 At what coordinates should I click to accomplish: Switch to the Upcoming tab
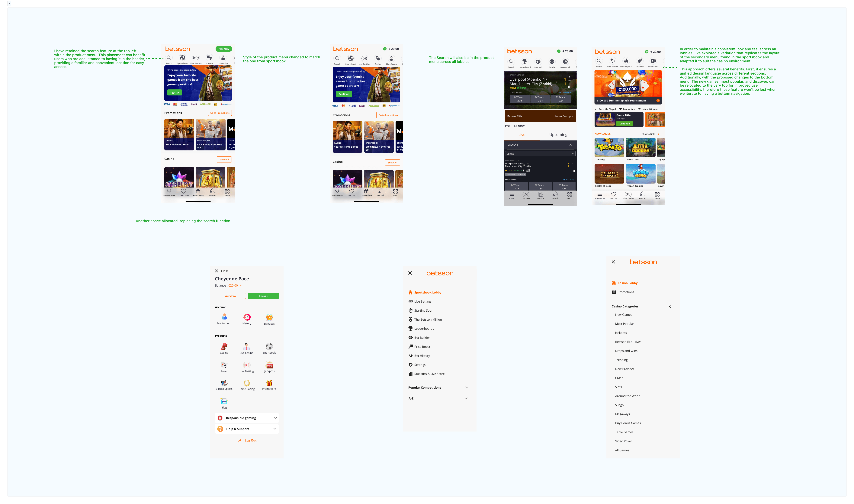coord(558,135)
